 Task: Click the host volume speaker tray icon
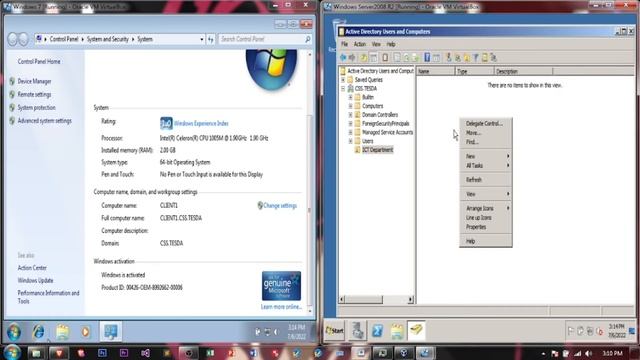588,353
